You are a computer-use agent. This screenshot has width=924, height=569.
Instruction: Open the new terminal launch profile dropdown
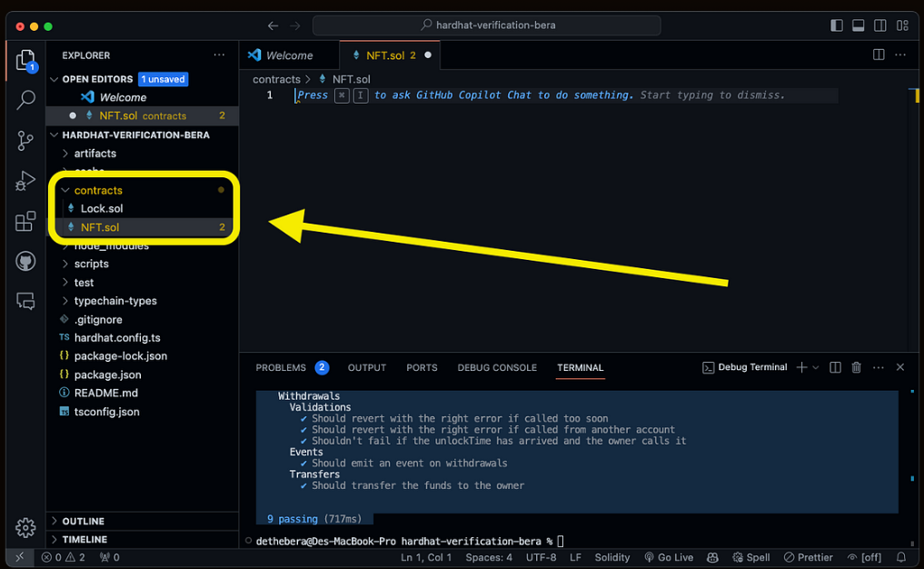(x=816, y=367)
